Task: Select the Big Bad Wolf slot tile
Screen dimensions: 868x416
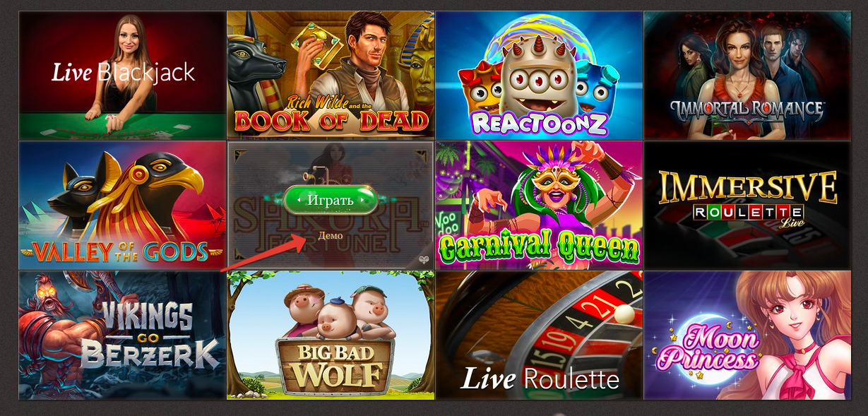Action: click(x=330, y=335)
